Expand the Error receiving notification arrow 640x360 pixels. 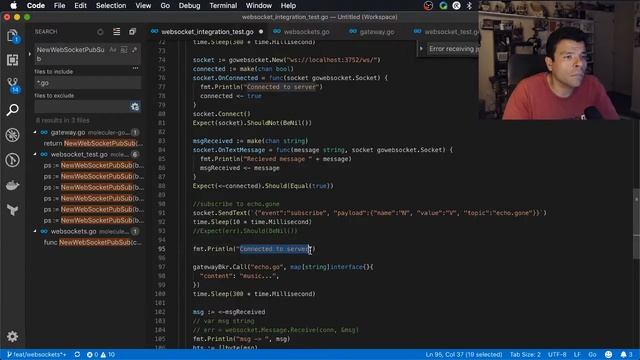(x=421, y=49)
